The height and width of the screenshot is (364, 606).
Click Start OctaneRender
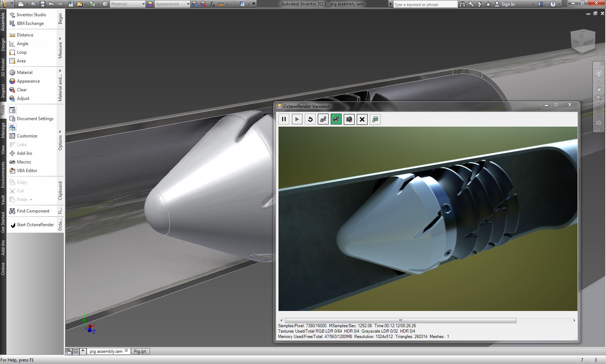(x=32, y=225)
